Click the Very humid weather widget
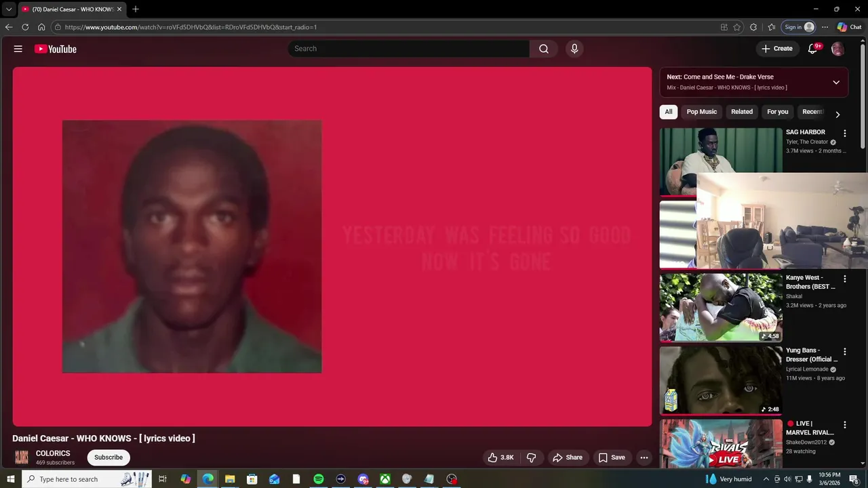Screen dimensions: 868x488 pos(728,479)
